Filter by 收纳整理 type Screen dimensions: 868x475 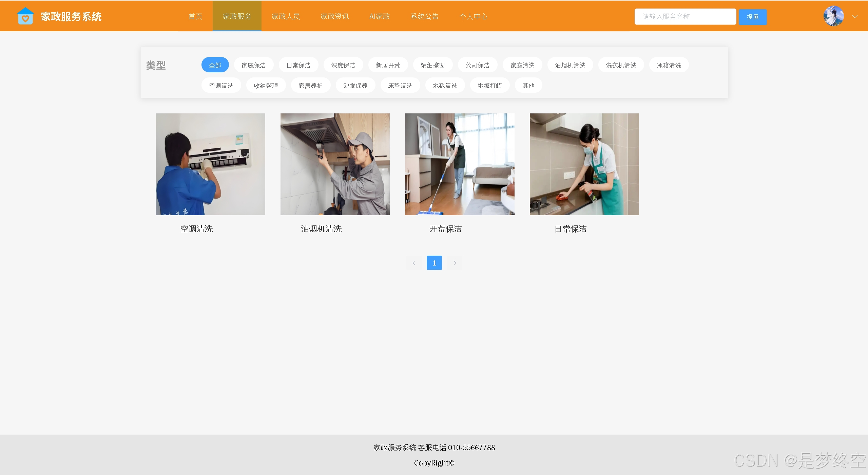coord(266,85)
